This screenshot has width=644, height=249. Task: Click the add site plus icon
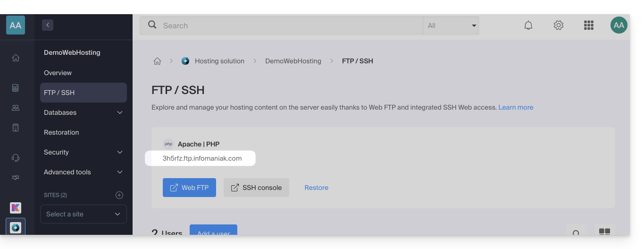119,195
